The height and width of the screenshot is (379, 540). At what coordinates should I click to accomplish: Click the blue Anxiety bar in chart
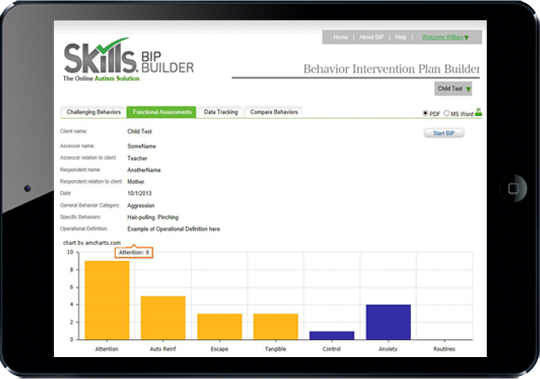click(x=388, y=322)
